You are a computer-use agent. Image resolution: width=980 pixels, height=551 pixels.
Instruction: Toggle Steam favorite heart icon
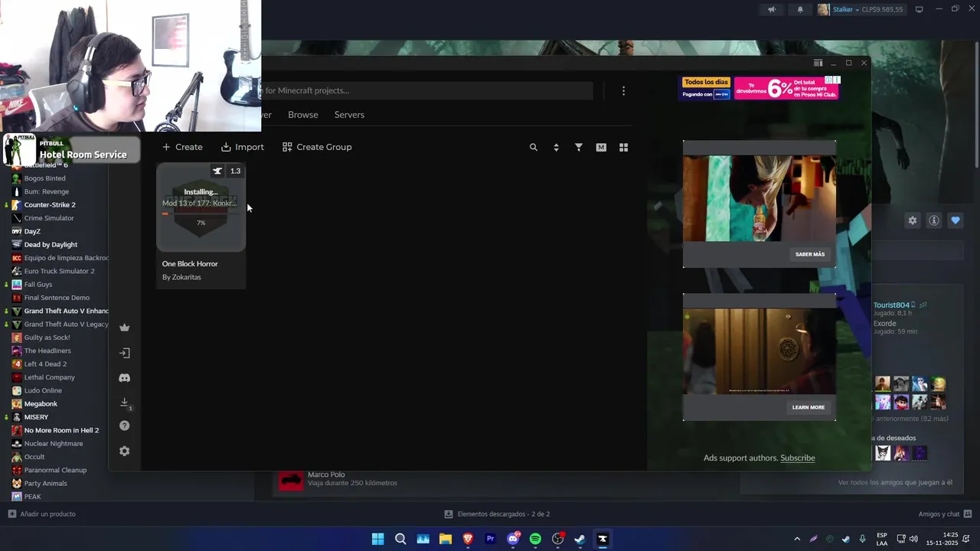click(x=955, y=220)
